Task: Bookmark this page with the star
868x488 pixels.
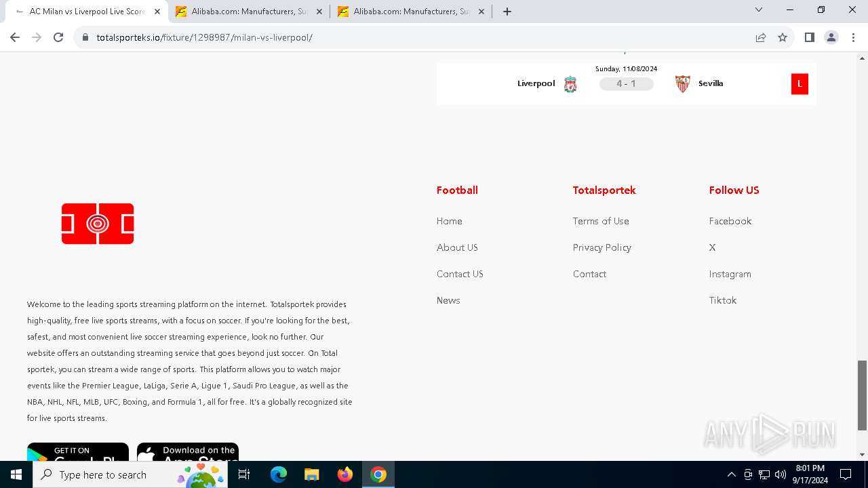Action: [783, 37]
